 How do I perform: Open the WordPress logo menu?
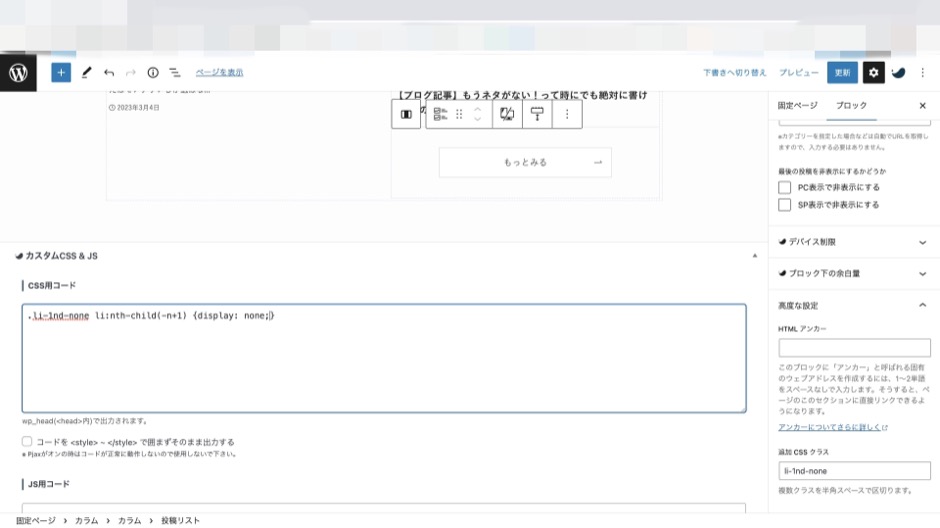tap(18, 73)
